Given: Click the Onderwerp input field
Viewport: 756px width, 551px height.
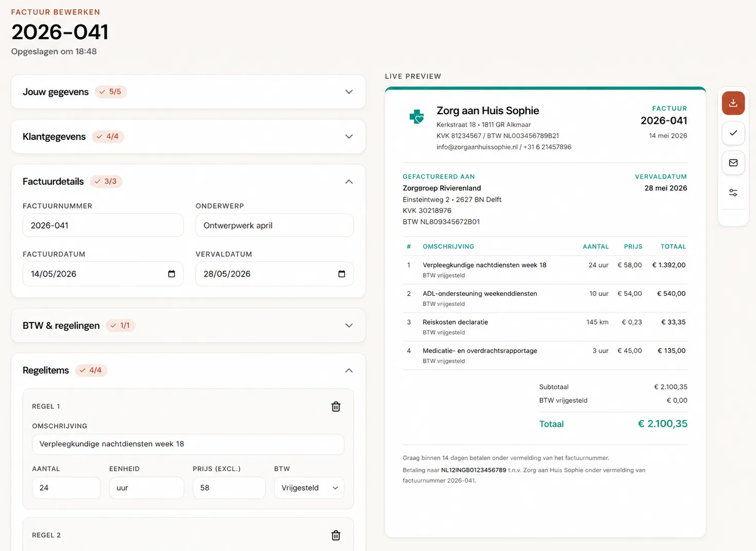Looking at the screenshot, I should coord(274,225).
